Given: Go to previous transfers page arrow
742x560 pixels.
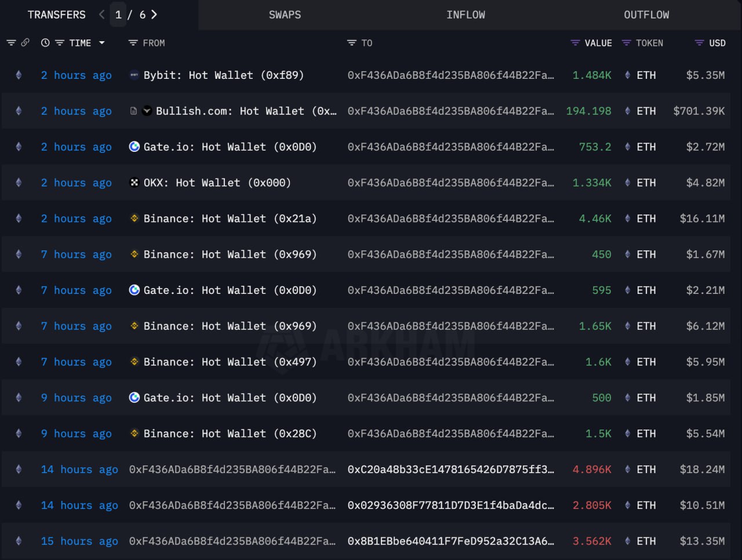Looking at the screenshot, I should [102, 14].
